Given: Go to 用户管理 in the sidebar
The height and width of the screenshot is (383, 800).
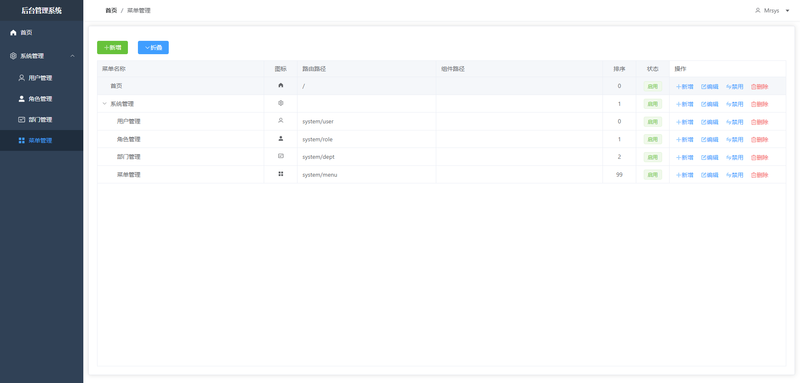Looking at the screenshot, I should [41, 78].
